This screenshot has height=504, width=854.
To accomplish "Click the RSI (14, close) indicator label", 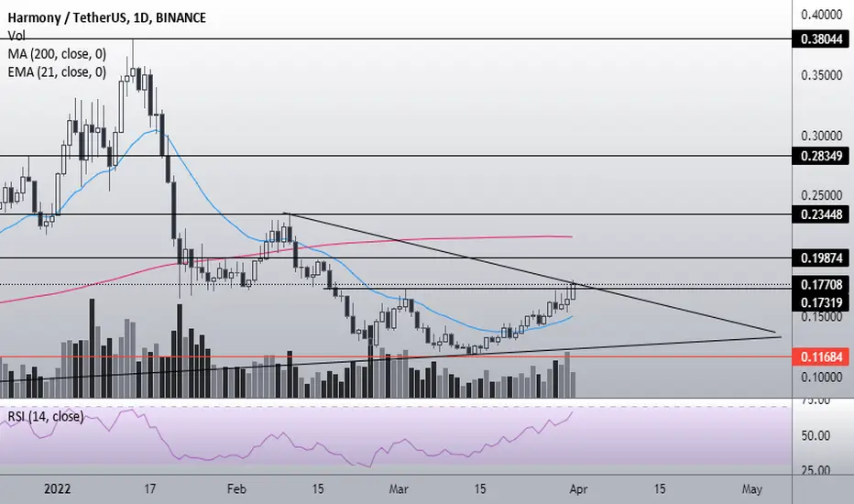I will pos(46,417).
